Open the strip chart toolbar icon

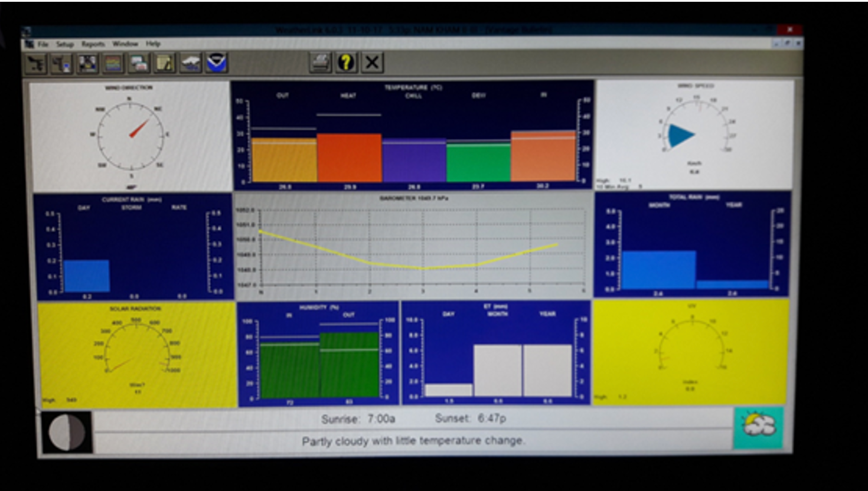[113, 63]
